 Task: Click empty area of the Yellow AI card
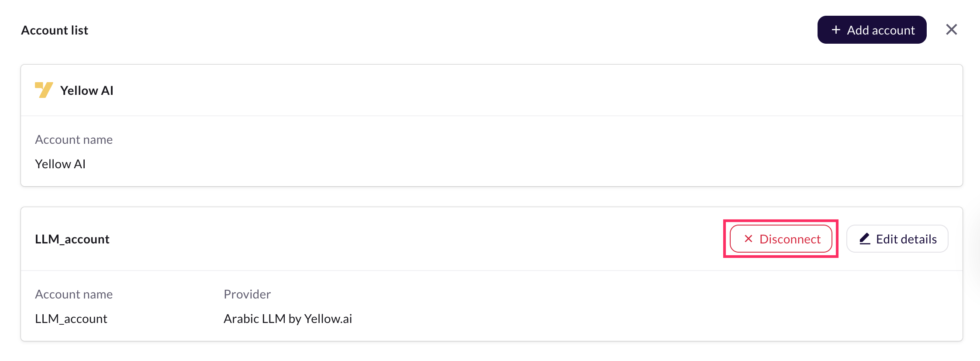tap(524, 151)
